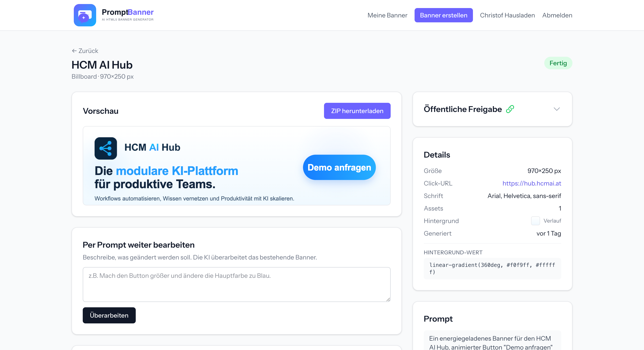Click the Hintergrund gradient color swatch
Viewport: 644px width, 350px height.
(x=535, y=221)
